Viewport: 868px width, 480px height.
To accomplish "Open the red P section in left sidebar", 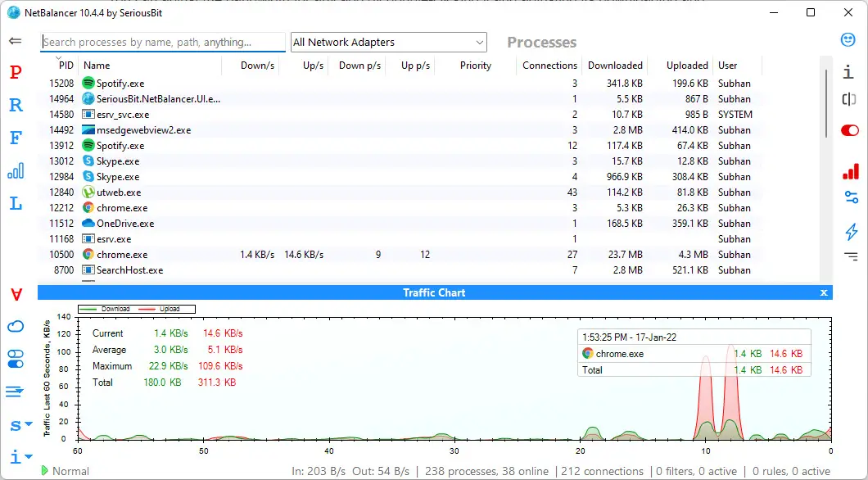I will point(16,72).
